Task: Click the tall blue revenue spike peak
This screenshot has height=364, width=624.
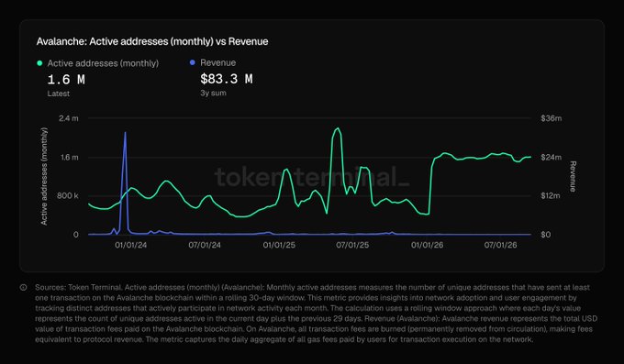Action: (125, 133)
